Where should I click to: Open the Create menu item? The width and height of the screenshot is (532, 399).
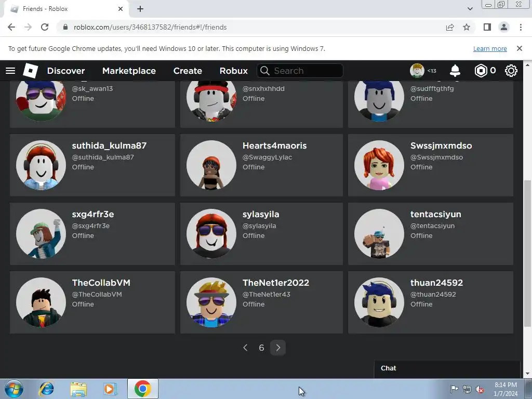pyautogui.click(x=188, y=71)
